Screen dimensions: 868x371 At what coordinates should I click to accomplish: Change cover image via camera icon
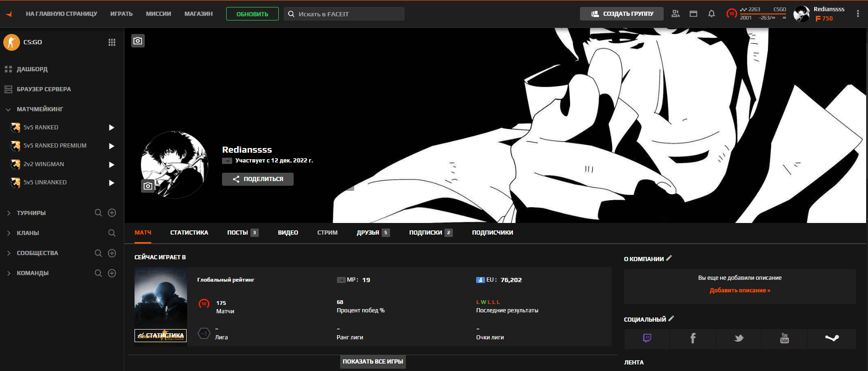pyautogui.click(x=138, y=41)
